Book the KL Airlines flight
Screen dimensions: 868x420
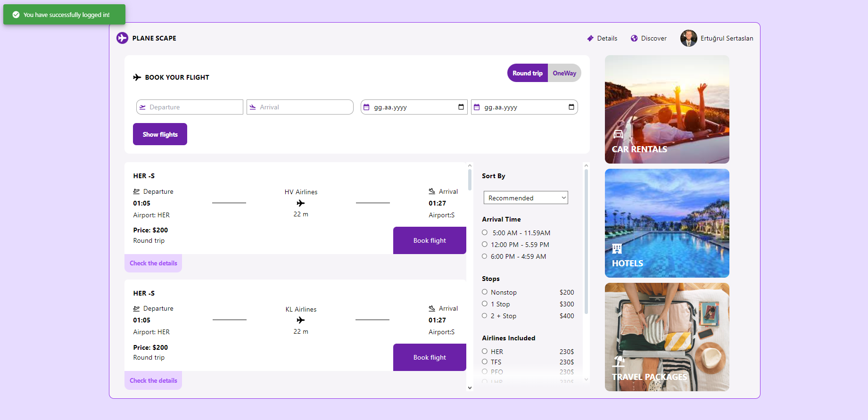430,357
